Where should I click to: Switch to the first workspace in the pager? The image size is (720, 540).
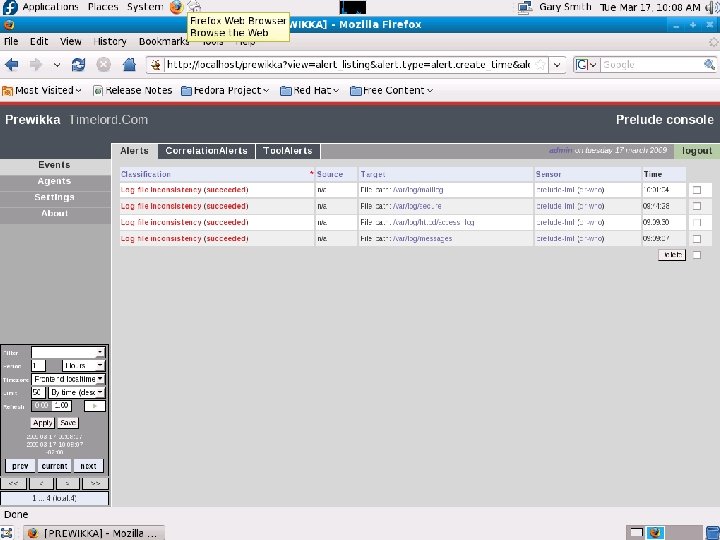tap(636, 533)
